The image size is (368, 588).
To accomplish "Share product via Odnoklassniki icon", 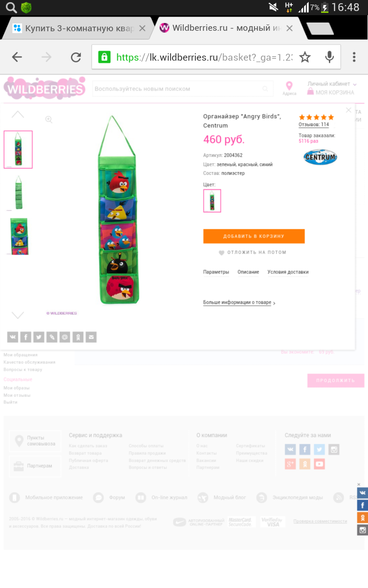I will point(79,337).
